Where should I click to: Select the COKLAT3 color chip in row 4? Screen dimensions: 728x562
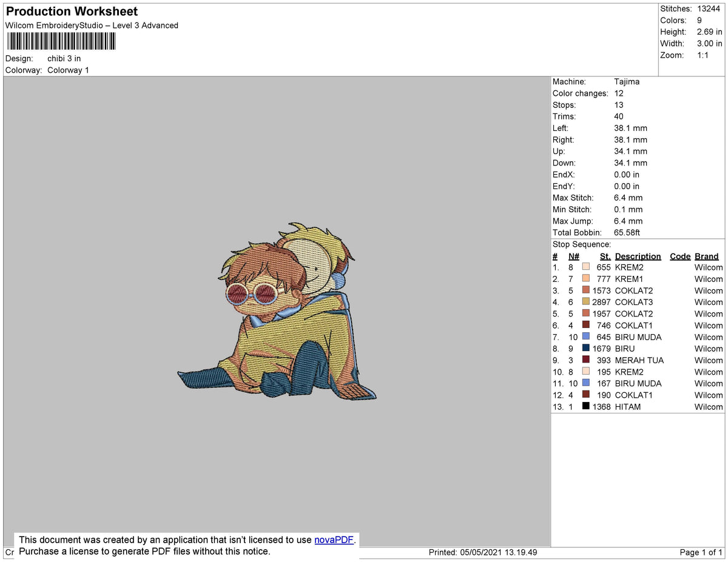click(x=586, y=302)
